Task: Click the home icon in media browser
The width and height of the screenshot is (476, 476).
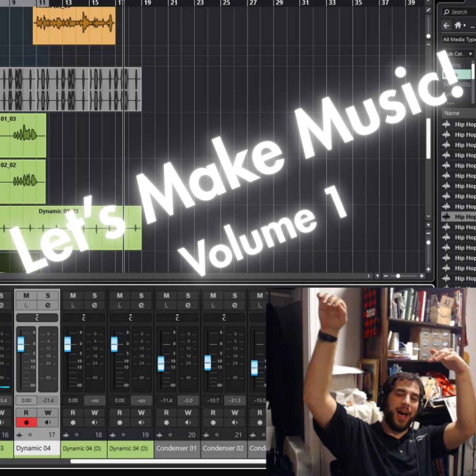Action: (x=458, y=25)
